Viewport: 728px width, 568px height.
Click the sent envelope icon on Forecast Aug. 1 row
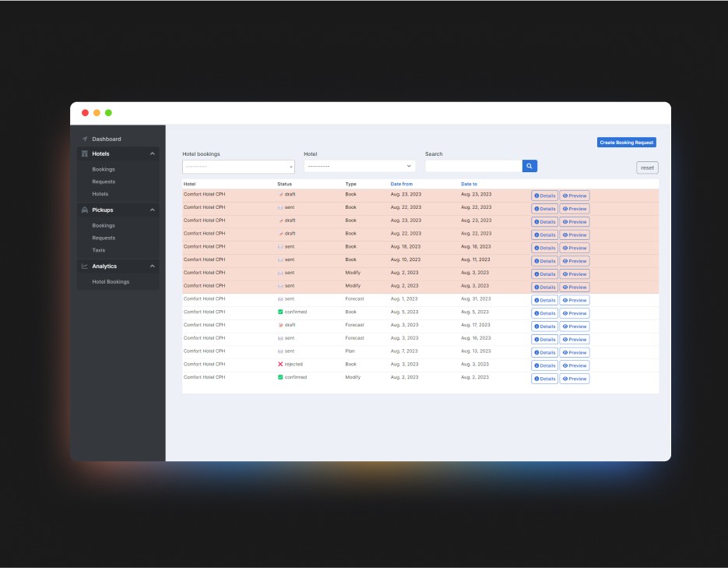tap(280, 299)
